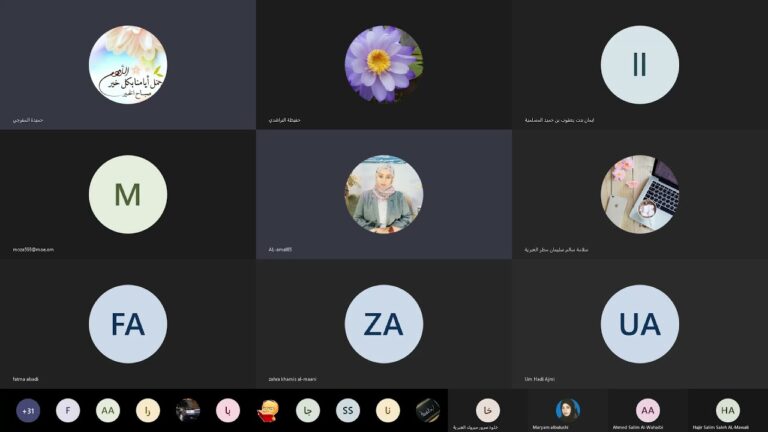Select Maryam albalushi's photo thumbnail
The width and height of the screenshot is (768, 432).
click(568, 410)
